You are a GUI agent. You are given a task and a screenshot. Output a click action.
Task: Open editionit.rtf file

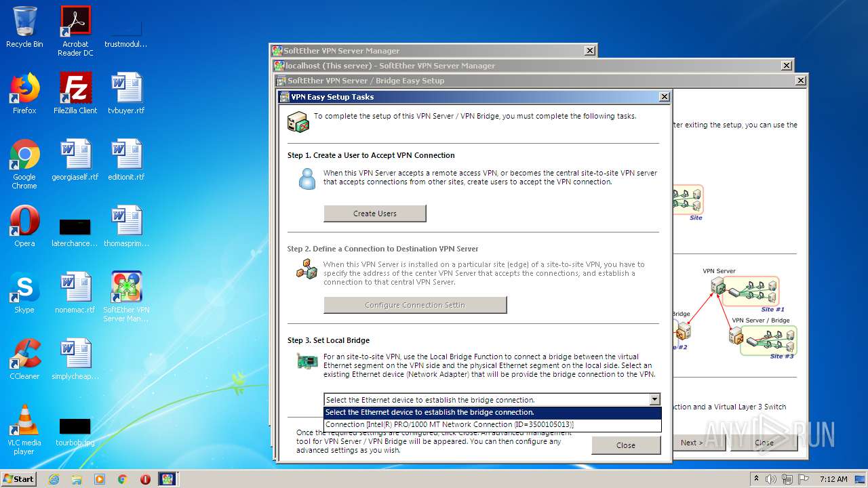tap(126, 160)
